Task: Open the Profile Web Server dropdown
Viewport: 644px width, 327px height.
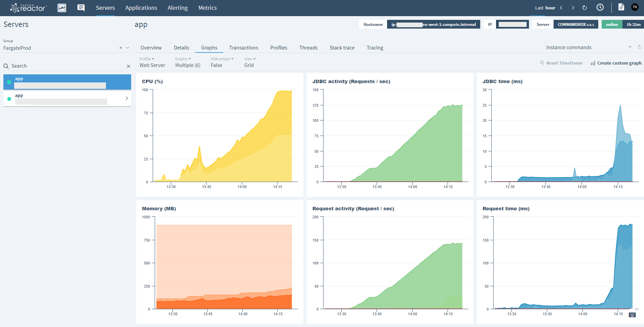Action: pyautogui.click(x=152, y=62)
